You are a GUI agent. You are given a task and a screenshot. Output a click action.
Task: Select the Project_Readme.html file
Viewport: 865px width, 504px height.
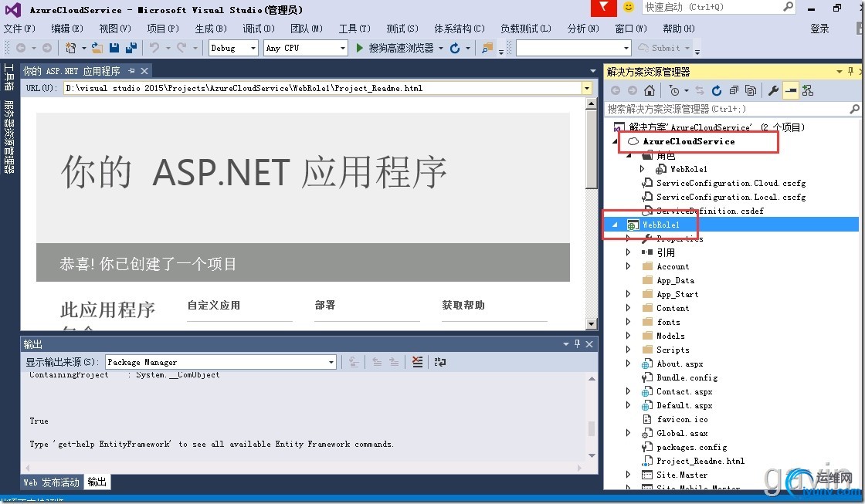[700, 461]
